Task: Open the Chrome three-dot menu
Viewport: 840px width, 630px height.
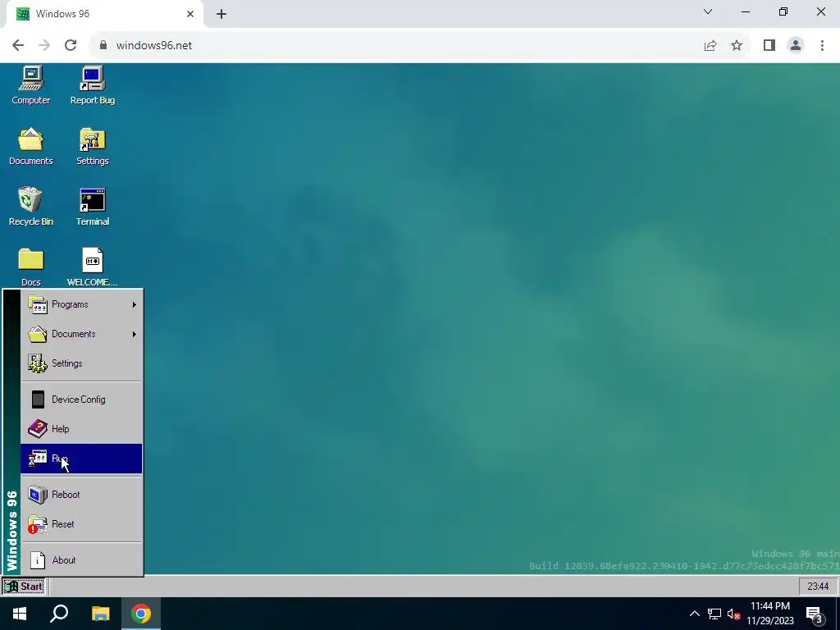Action: click(x=822, y=46)
